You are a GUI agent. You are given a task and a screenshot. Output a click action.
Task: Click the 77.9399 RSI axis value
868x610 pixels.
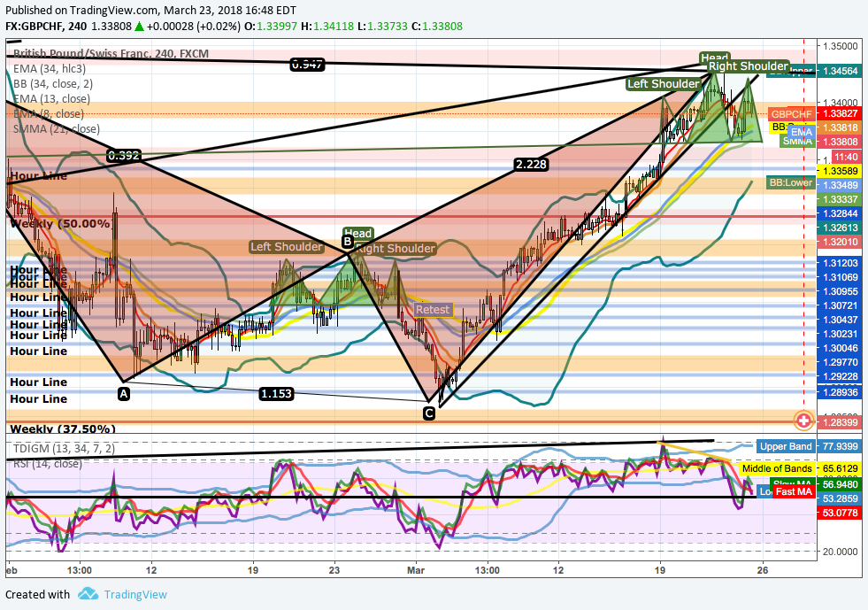(840, 446)
